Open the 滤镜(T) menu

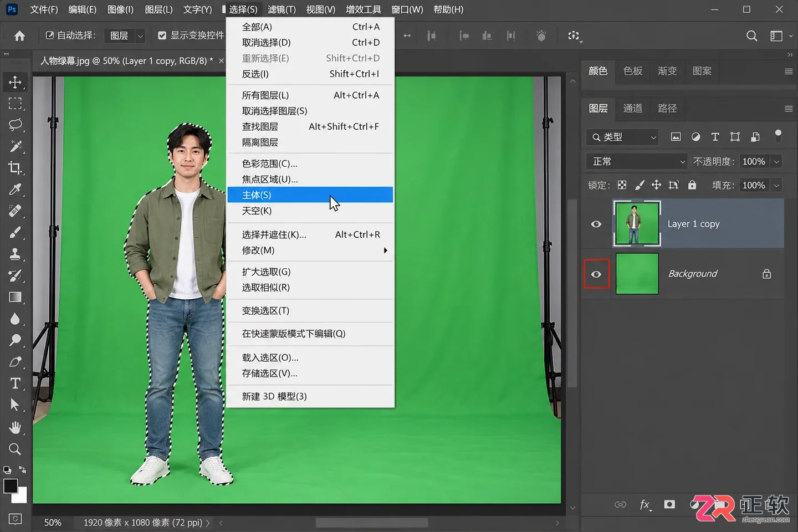(x=282, y=9)
